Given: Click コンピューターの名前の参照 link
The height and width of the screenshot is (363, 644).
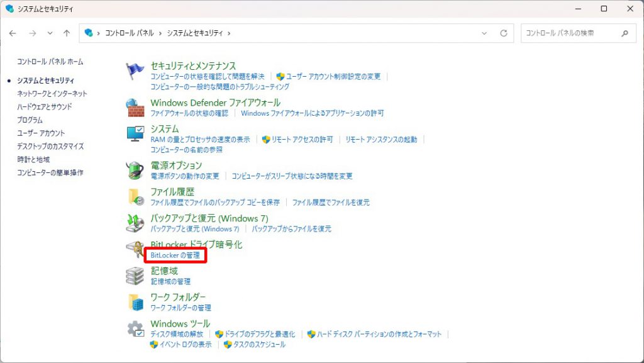Looking at the screenshot, I should [186, 150].
